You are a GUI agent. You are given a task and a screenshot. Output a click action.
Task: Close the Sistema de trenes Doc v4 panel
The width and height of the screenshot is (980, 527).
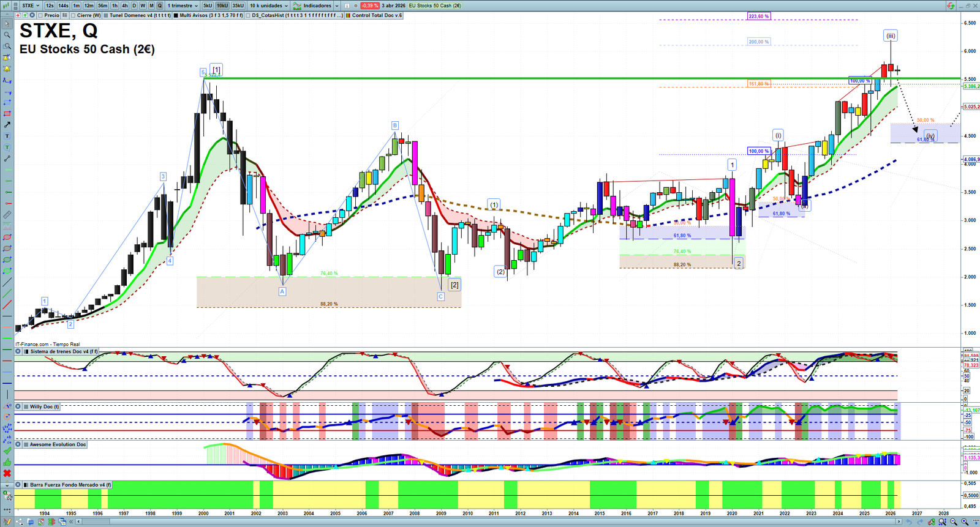[x=18, y=351]
